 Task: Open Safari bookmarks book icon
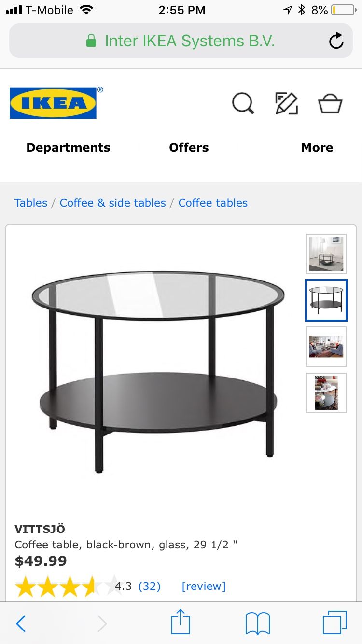258,623
